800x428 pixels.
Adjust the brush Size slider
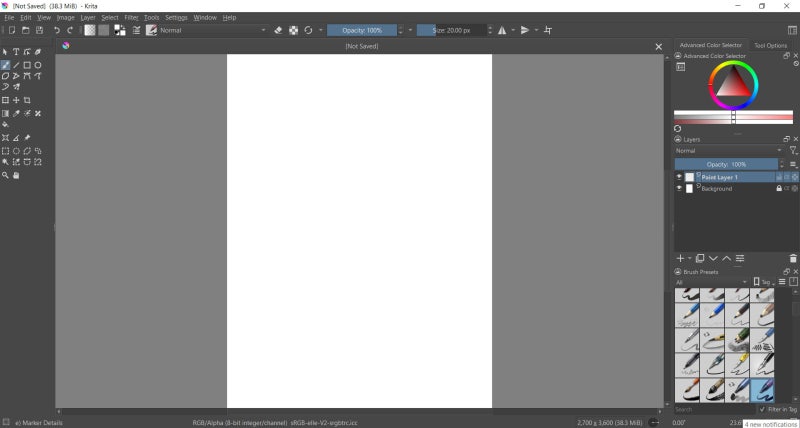tap(452, 31)
